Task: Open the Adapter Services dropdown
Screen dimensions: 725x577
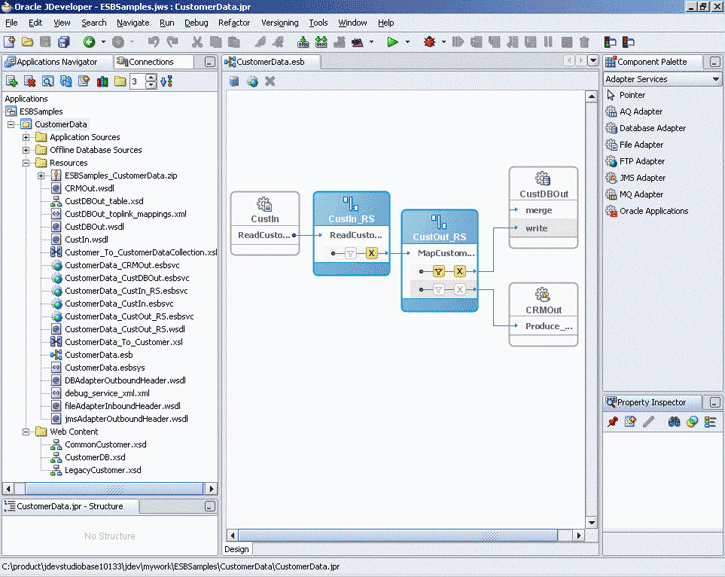Action: point(716,79)
